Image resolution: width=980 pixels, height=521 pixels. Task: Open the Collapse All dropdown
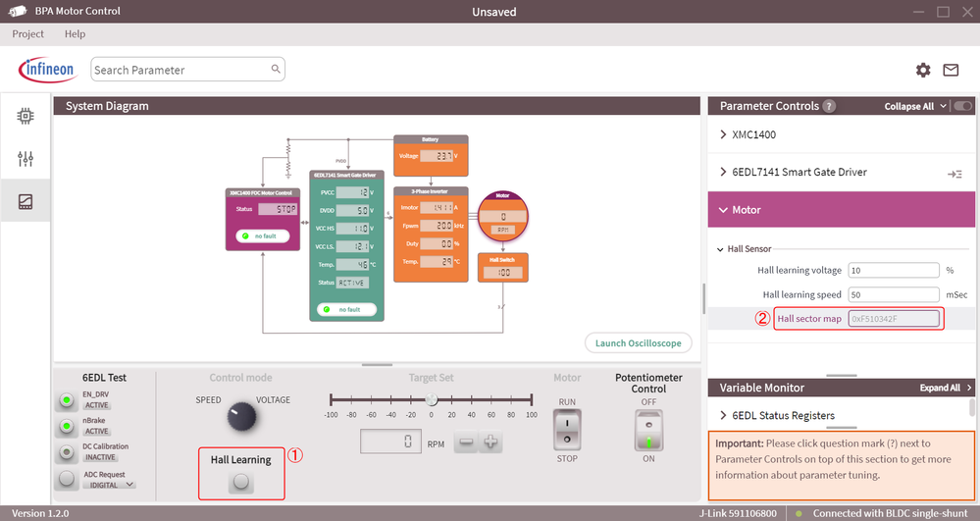915,106
